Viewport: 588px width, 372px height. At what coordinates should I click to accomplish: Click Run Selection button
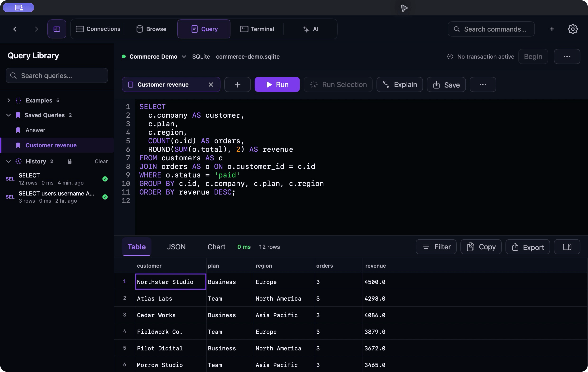tap(338, 84)
